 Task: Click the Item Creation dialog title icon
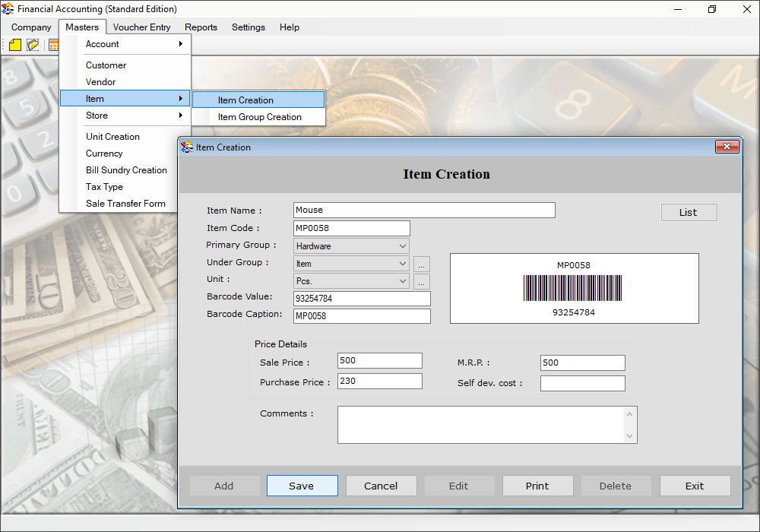click(x=187, y=147)
